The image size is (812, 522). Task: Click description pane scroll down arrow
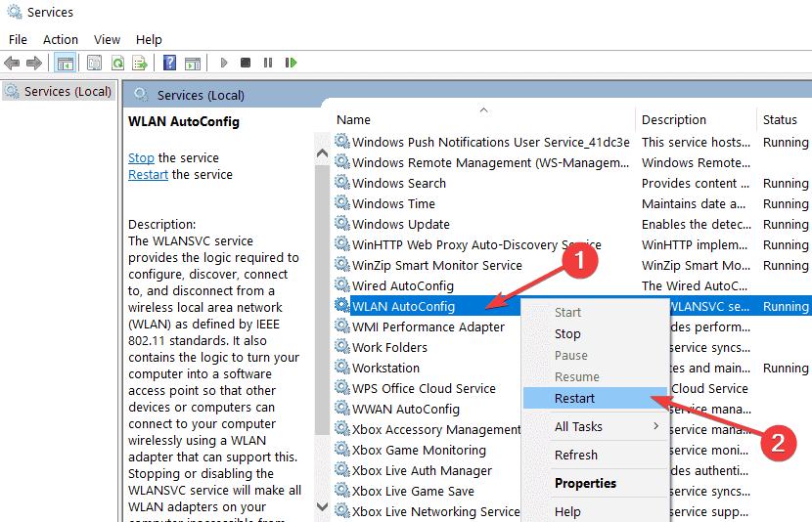coord(322,506)
